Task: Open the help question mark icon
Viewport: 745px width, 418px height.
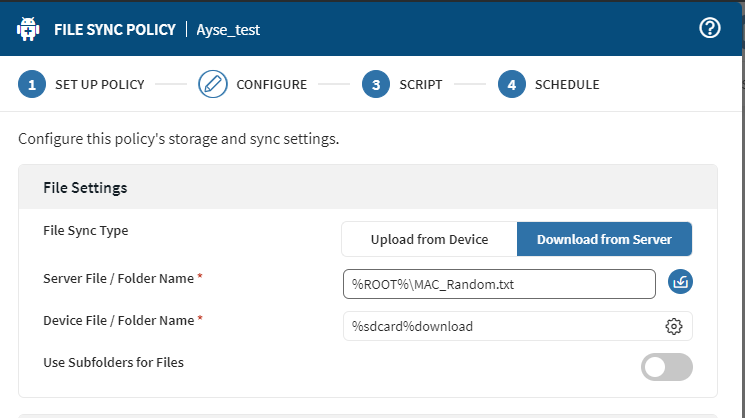Action: pyautogui.click(x=709, y=28)
